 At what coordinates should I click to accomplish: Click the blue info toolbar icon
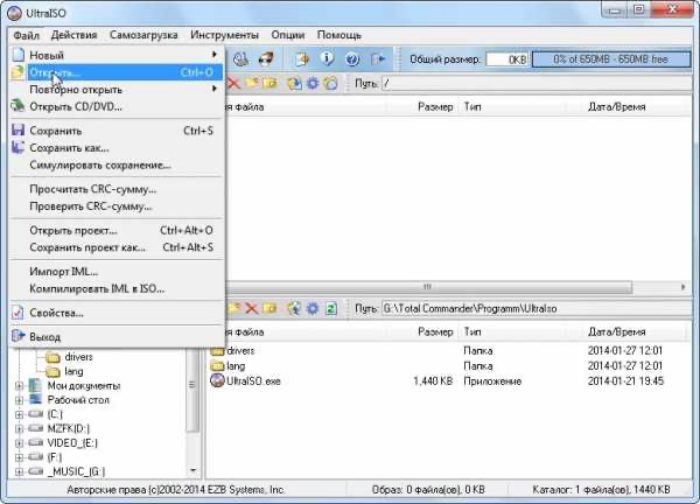tap(327, 59)
